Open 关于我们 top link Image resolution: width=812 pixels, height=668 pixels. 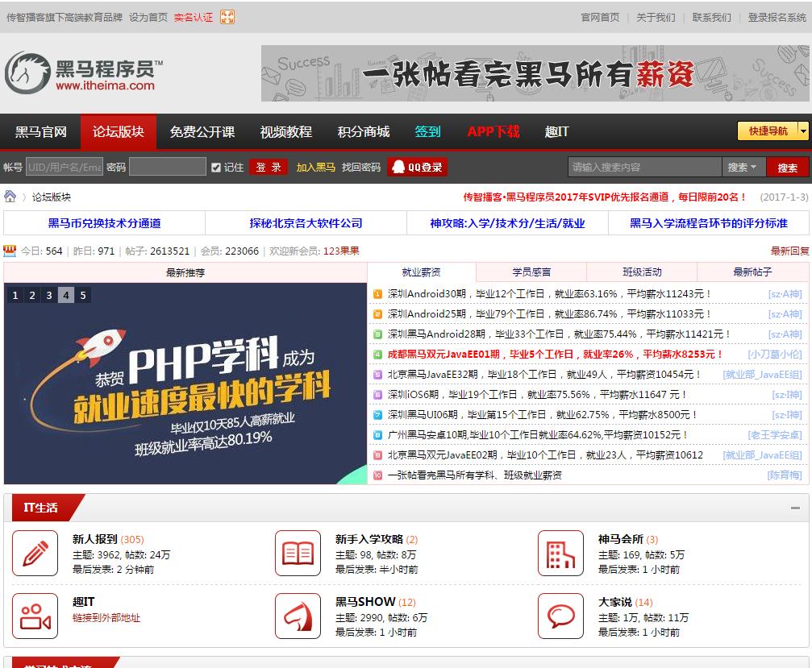[x=656, y=17]
